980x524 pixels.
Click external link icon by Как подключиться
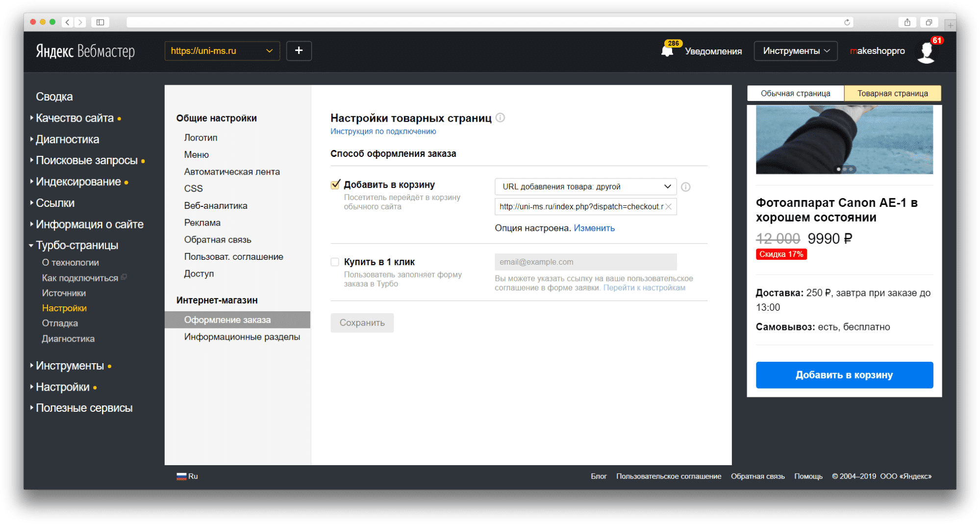click(124, 277)
